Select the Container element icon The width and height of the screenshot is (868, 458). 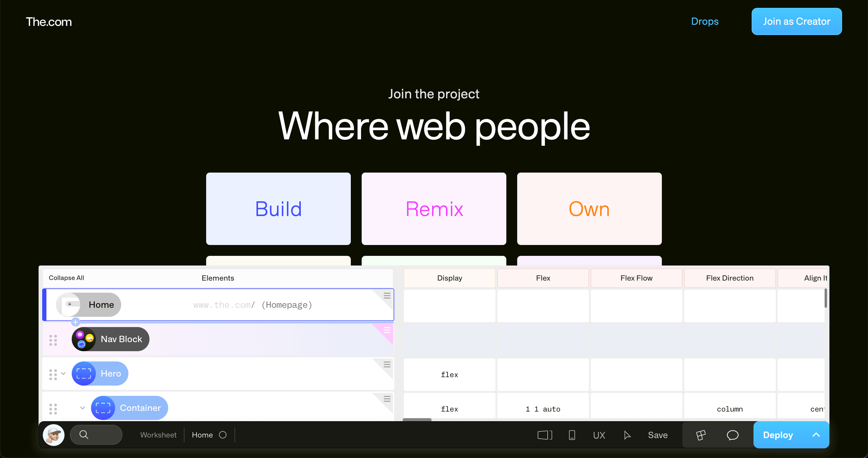coord(102,408)
